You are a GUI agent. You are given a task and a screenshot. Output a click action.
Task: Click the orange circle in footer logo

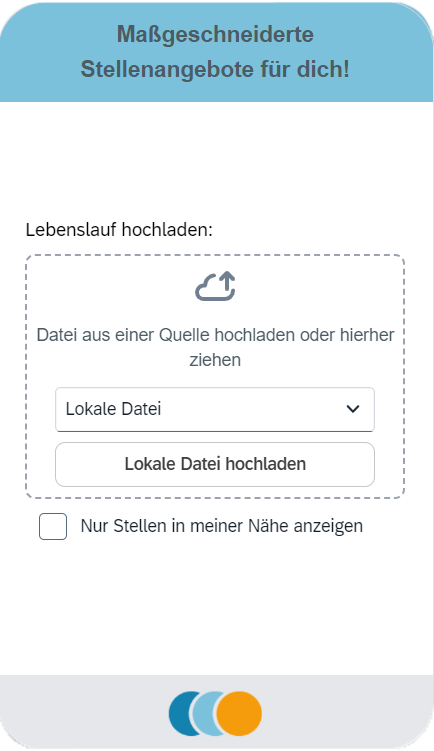(x=239, y=713)
